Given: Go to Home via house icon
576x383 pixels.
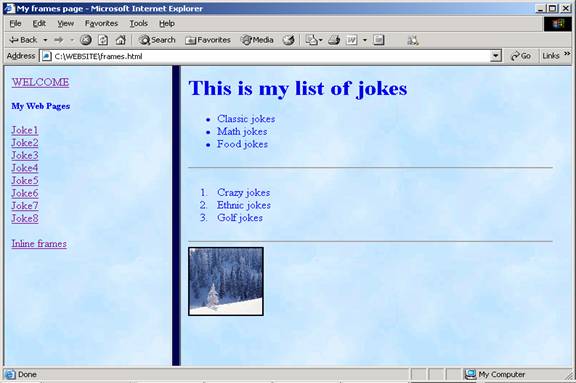Looking at the screenshot, I should click(x=120, y=40).
